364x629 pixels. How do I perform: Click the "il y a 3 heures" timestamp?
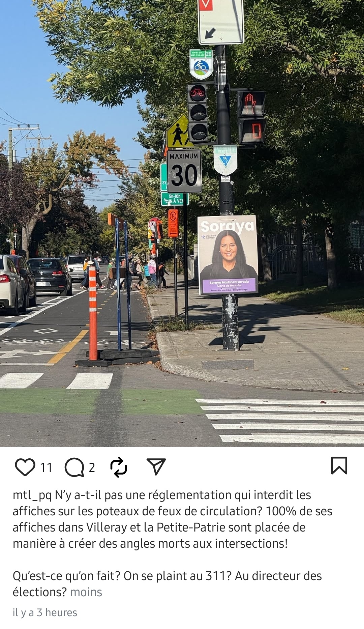pos(45,612)
